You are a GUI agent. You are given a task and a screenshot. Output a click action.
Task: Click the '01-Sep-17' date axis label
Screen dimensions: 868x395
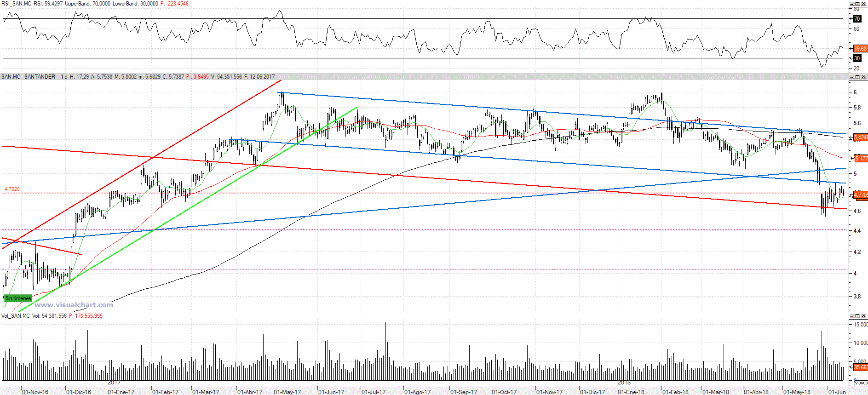[x=464, y=392]
